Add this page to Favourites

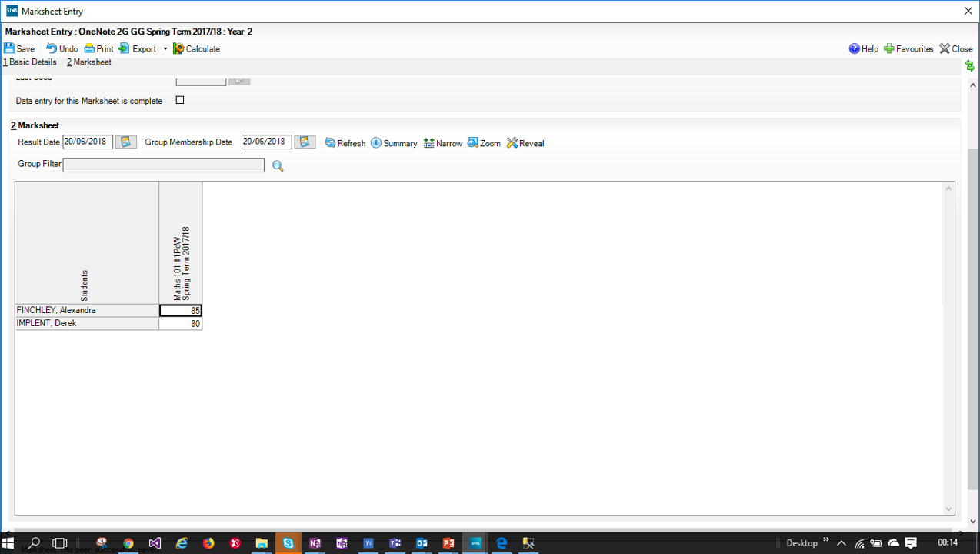click(908, 48)
